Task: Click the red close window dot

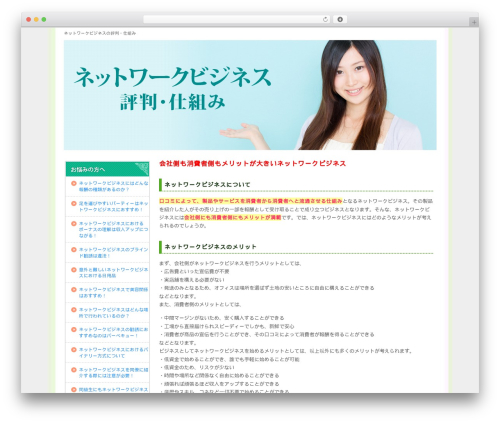Action: 29,19
